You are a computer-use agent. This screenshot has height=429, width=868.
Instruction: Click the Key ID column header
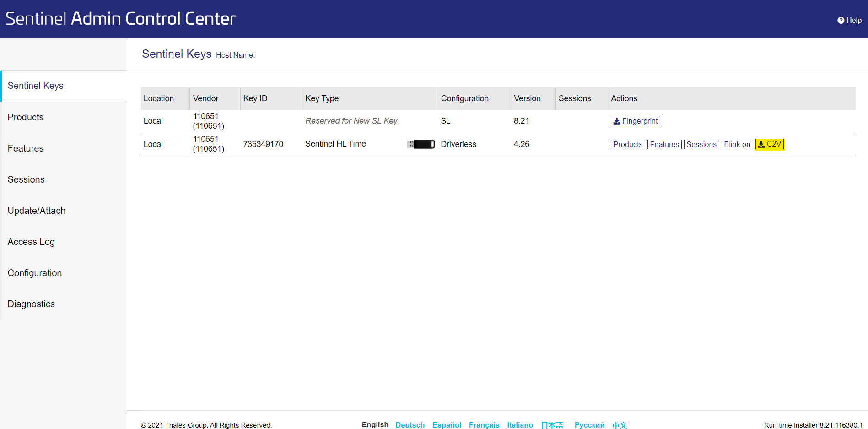click(x=255, y=98)
